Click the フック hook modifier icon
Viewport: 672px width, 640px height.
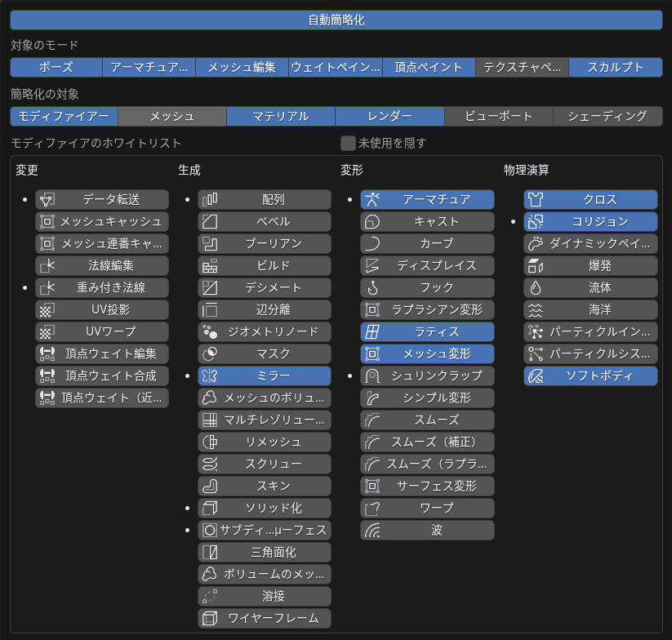click(x=372, y=288)
